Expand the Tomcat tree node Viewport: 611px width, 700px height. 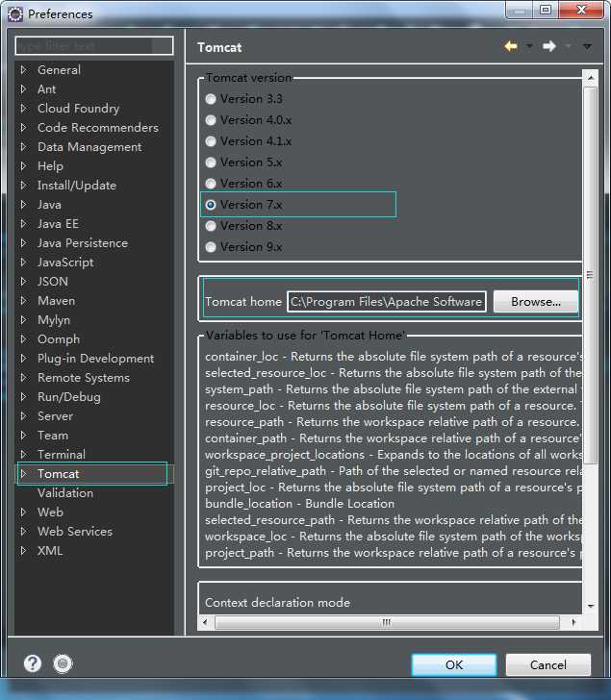[24, 474]
